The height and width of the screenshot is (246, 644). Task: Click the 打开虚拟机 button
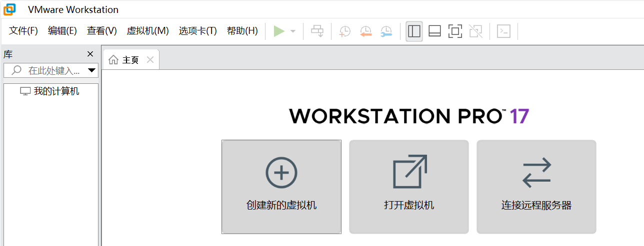(x=409, y=187)
